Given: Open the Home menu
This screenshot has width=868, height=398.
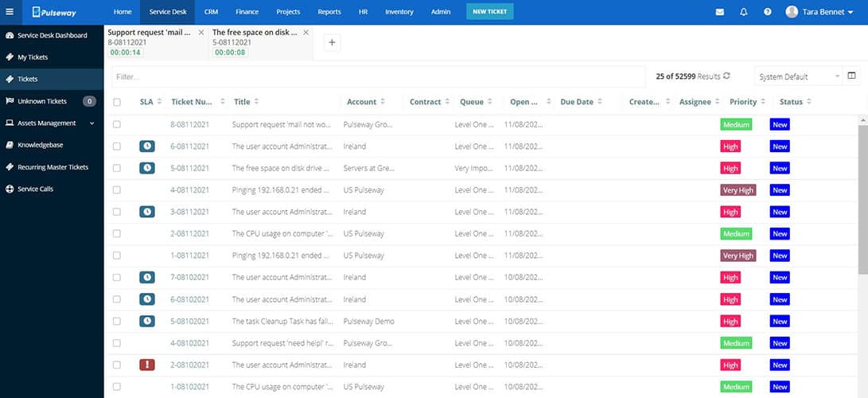Looking at the screenshot, I should point(123,12).
